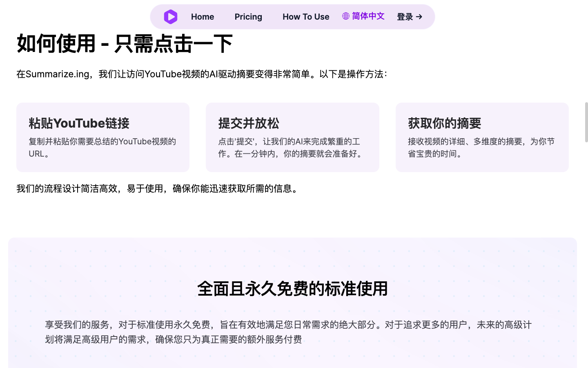Click the purple Summarize.ing play logo

point(171,17)
